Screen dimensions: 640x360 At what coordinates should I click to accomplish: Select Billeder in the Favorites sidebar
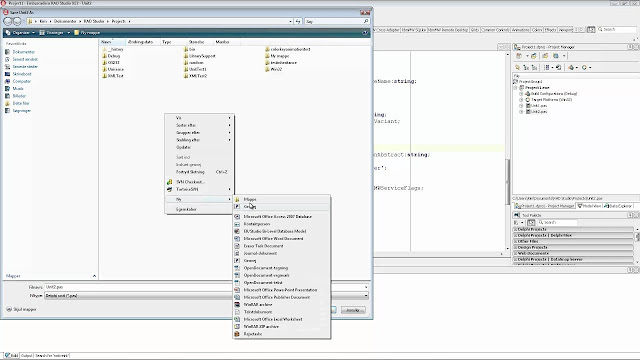click(16, 96)
